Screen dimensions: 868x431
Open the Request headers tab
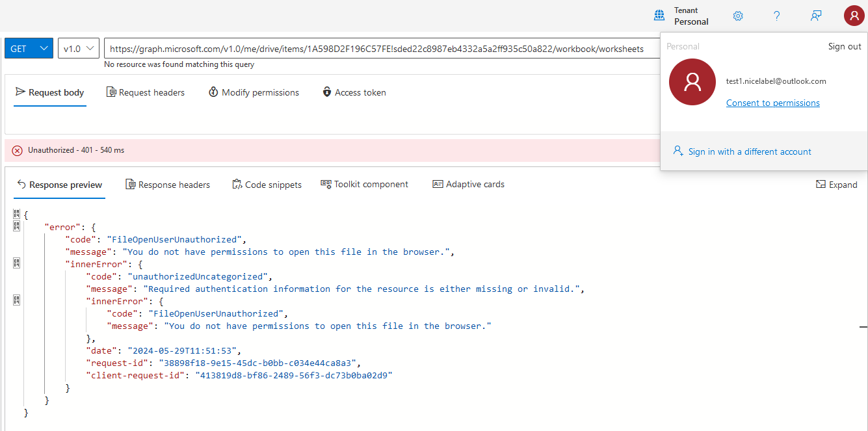tap(145, 92)
